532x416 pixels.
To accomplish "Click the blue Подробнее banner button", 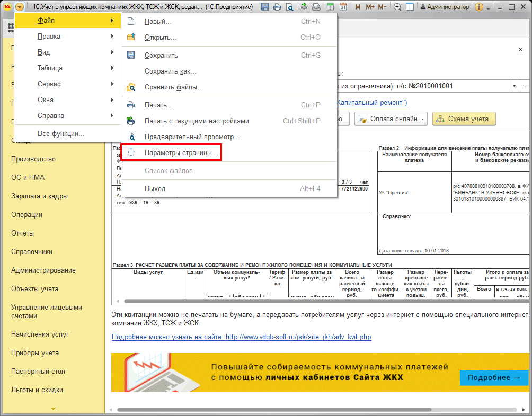I will (x=494, y=378).
